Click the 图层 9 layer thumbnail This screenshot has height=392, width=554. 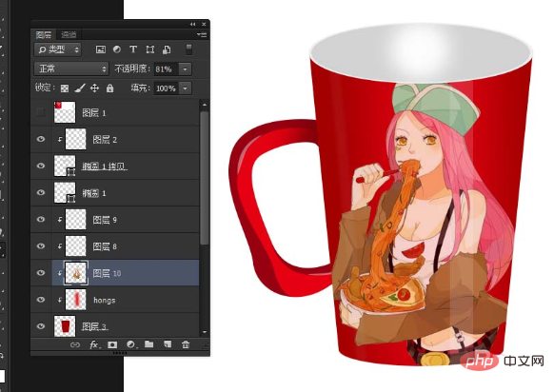[x=75, y=219]
